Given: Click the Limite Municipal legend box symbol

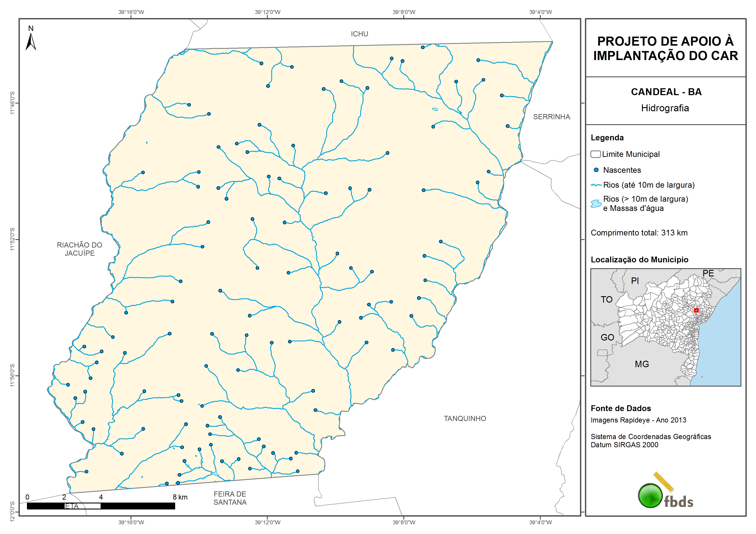Looking at the screenshot, I should [x=596, y=154].
